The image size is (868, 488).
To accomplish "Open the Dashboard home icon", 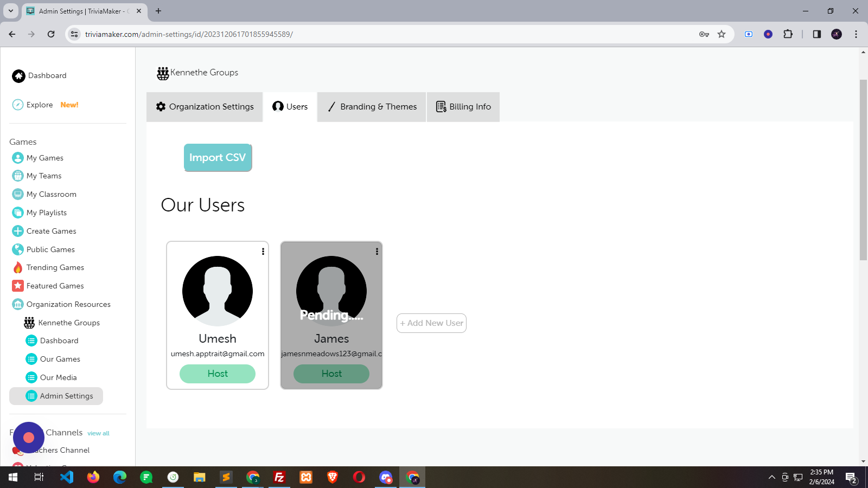I will click(18, 76).
